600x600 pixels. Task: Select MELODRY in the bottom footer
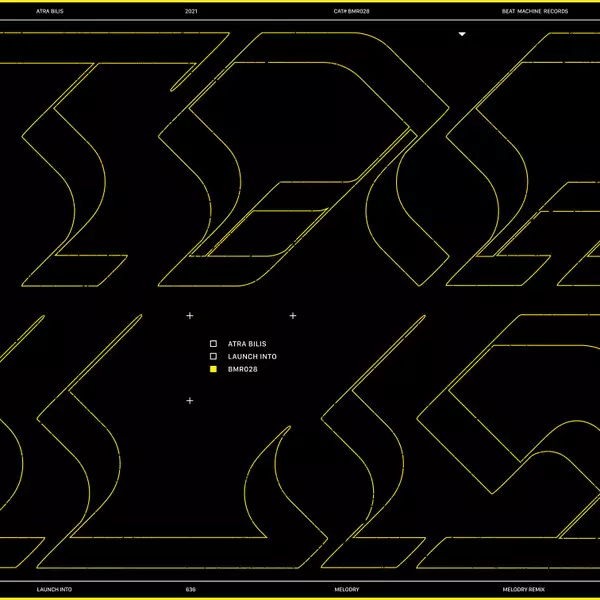click(347, 590)
